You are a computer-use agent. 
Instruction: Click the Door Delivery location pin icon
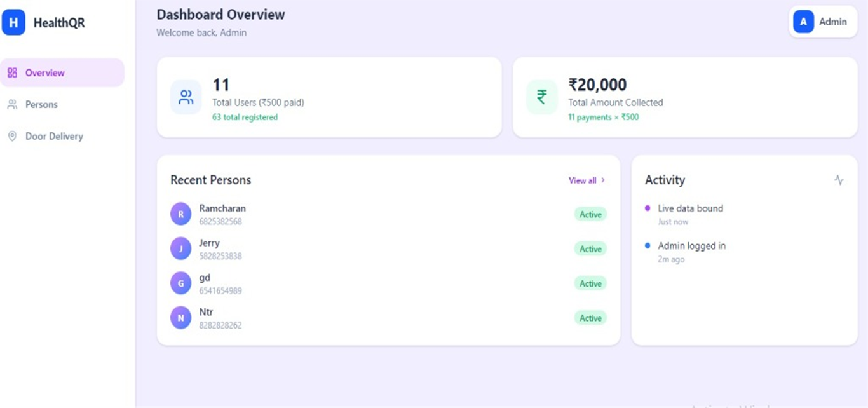pos(12,136)
